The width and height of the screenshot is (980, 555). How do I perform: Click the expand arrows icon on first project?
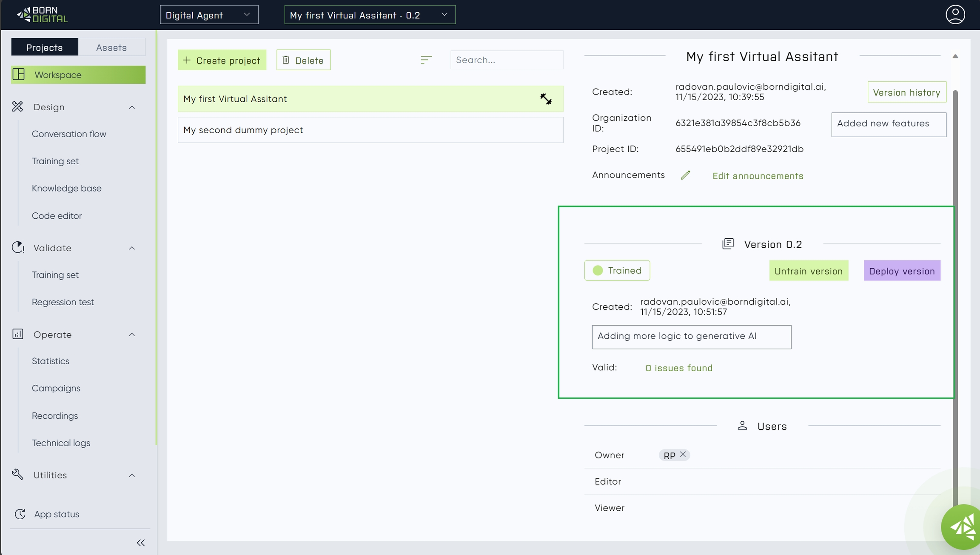point(546,99)
